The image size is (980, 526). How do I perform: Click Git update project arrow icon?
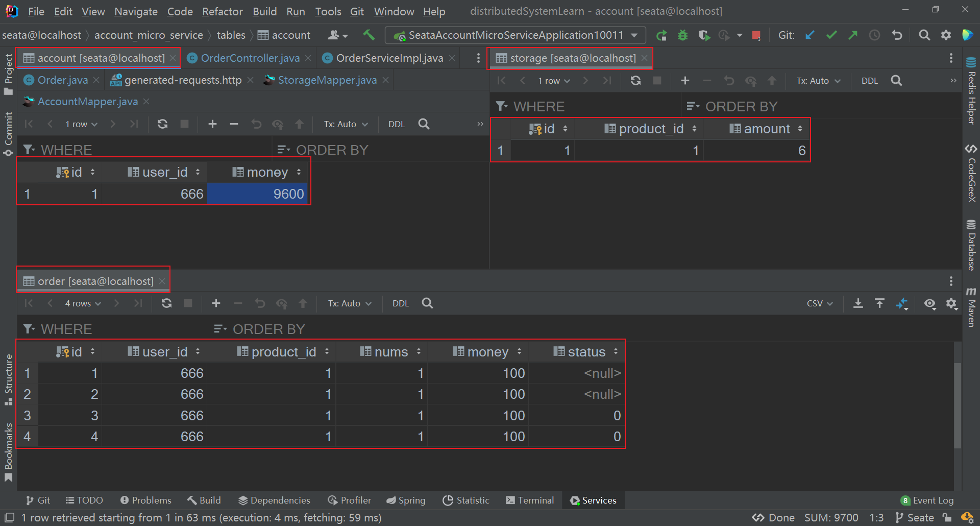point(810,35)
